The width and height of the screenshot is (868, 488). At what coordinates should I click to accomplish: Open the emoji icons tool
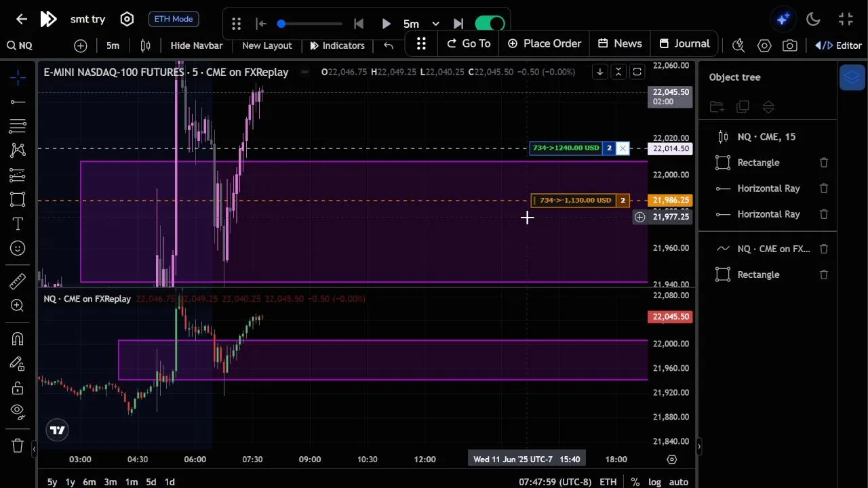pyautogui.click(x=18, y=248)
